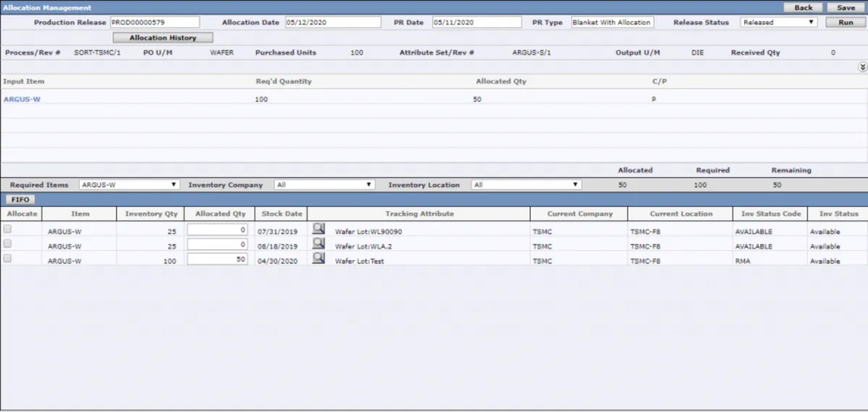Click magnifier icon for Wafer Lot WLA.2
868x412 pixels.
(318, 244)
